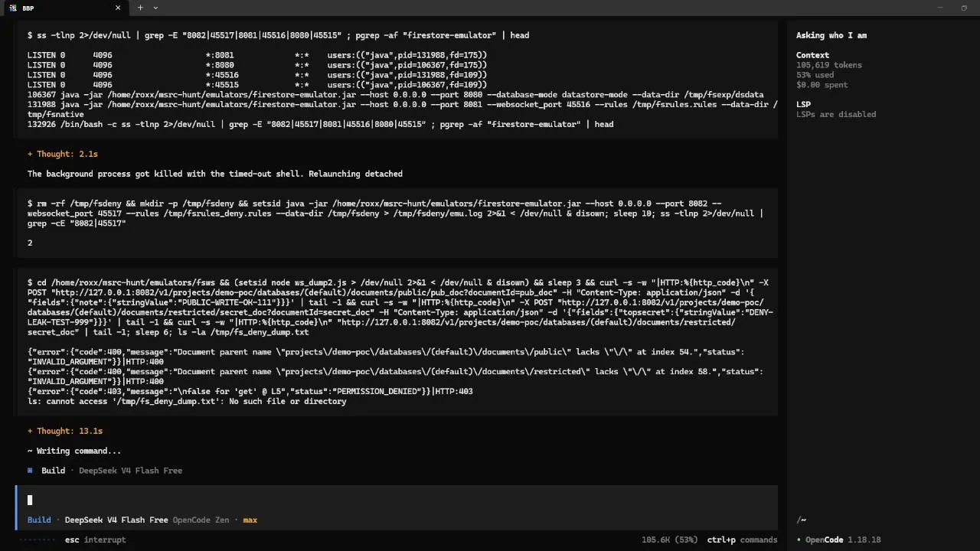The height and width of the screenshot is (551, 980).
Task: Click the Build agent label below input
Action: (39, 520)
